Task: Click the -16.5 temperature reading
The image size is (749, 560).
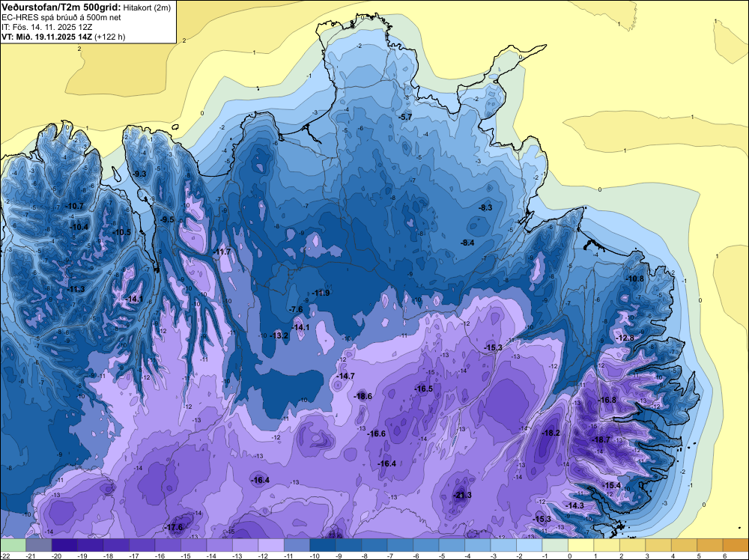Action: (423, 389)
